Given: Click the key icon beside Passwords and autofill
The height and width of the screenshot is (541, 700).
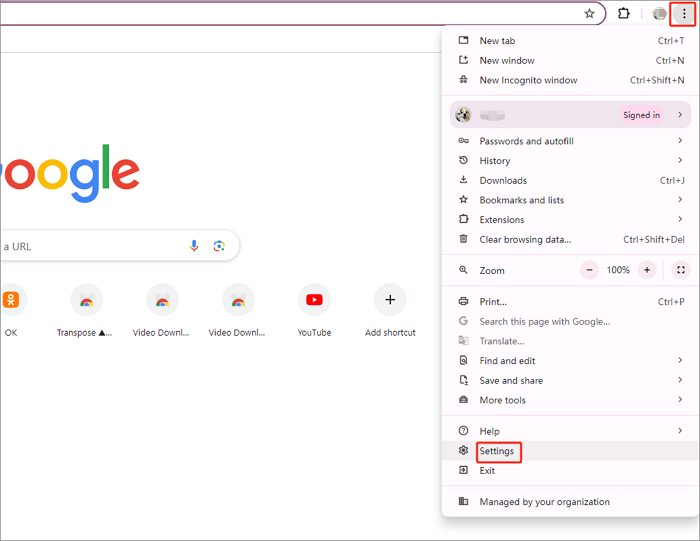Looking at the screenshot, I should (463, 141).
